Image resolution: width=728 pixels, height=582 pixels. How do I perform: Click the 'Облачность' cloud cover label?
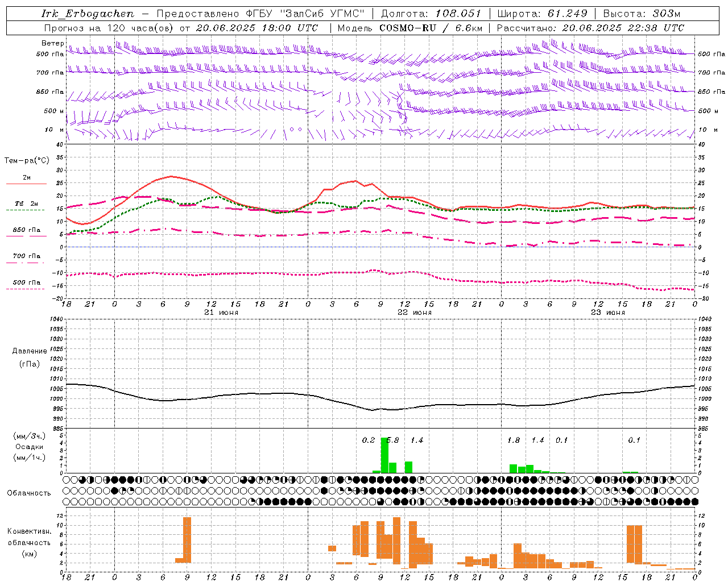[x=29, y=493]
